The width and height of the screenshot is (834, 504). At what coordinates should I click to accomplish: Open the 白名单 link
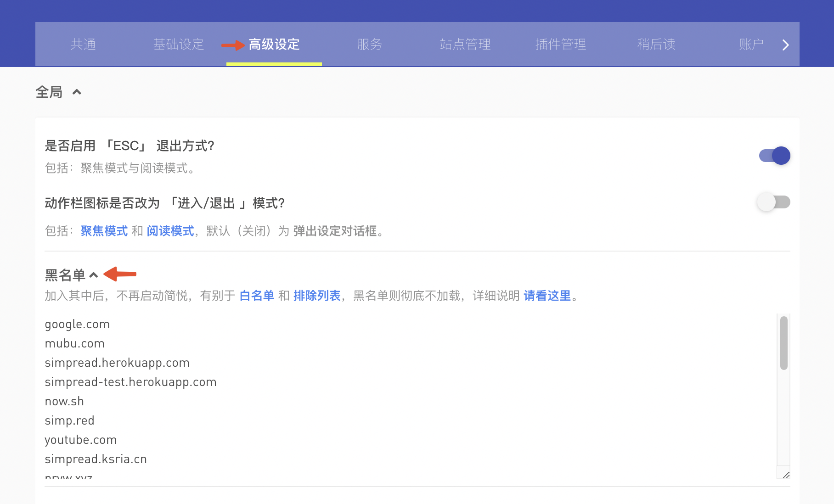pos(257,296)
